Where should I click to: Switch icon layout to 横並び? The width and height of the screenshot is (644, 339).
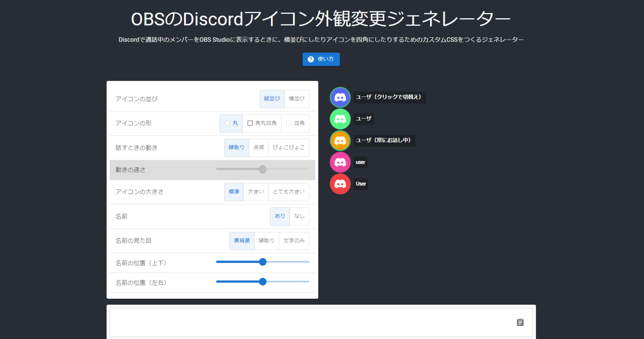pos(296,99)
